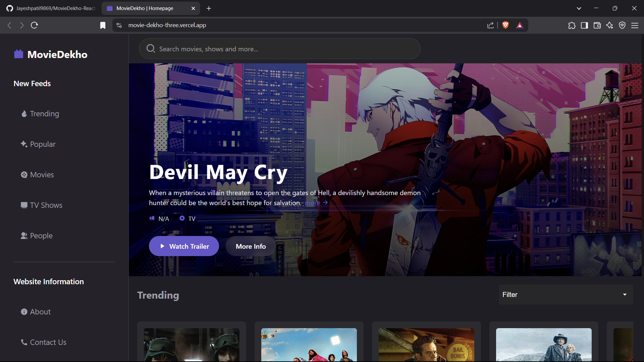The width and height of the screenshot is (644, 362).
Task: Click the Brave Rewards triangle icon
Action: tap(520, 25)
